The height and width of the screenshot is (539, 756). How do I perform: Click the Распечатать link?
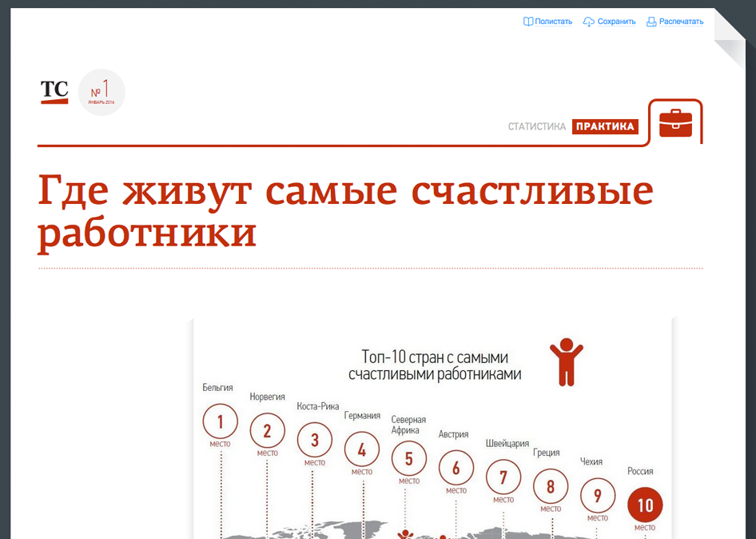pyautogui.click(x=681, y=22)
